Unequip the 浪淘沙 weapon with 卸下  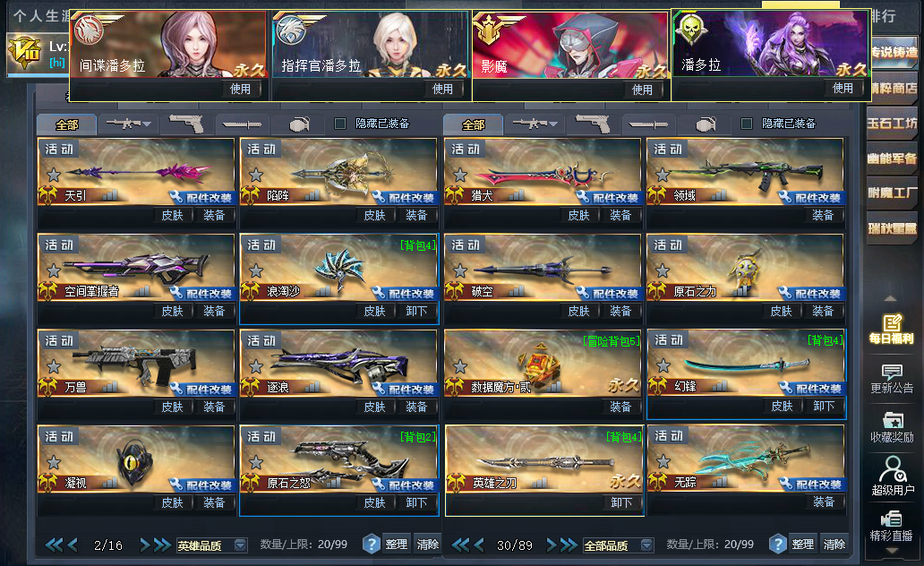[416, 311]
